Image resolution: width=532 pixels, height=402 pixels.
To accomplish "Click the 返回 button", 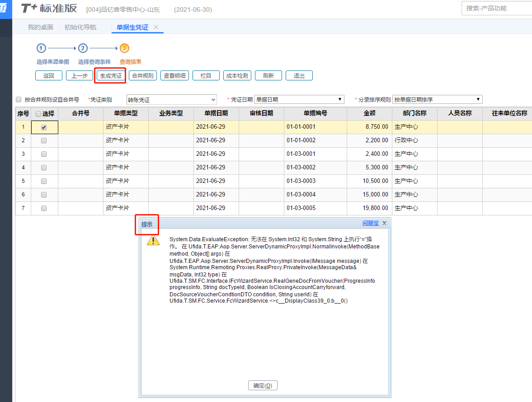I will click(49, 75).
